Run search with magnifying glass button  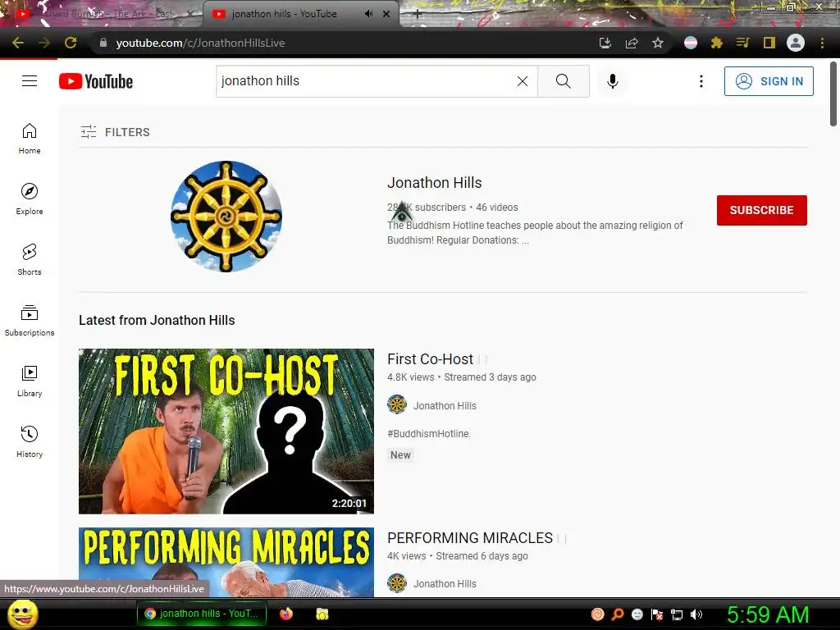pyautogui.click(x=563, y=81)
